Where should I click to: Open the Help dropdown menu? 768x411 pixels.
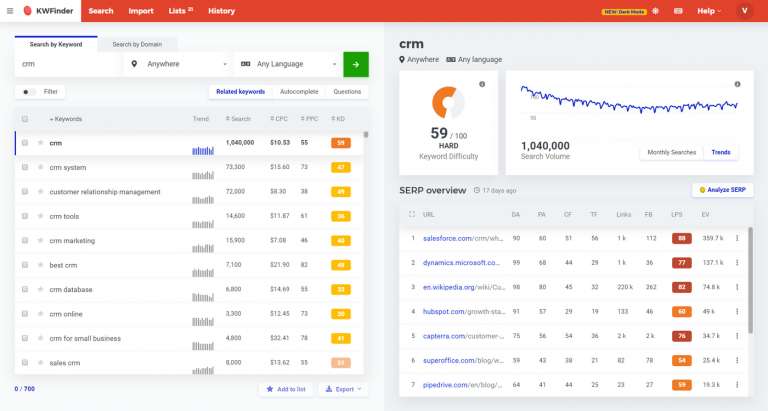tap(709, 11)
